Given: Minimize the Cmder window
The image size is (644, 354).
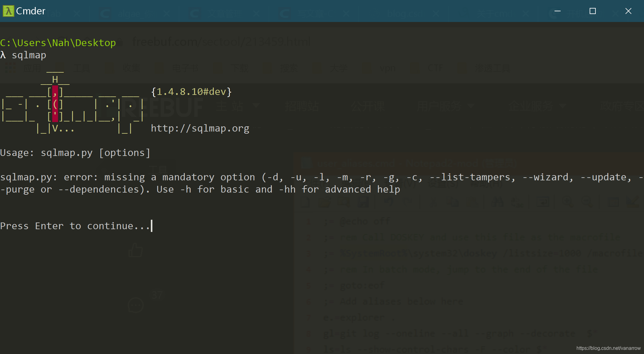Looking at the screenshot, I should (557, 11).
